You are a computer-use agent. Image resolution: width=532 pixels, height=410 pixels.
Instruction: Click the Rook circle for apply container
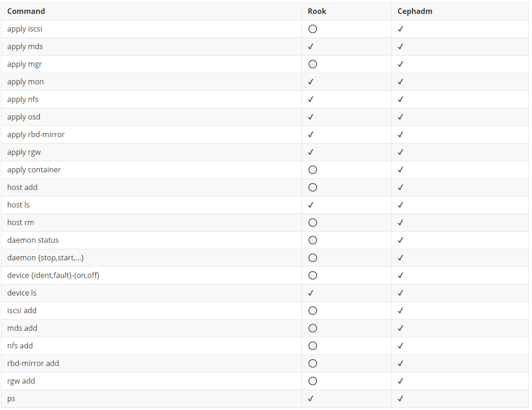tap(313, 170)
